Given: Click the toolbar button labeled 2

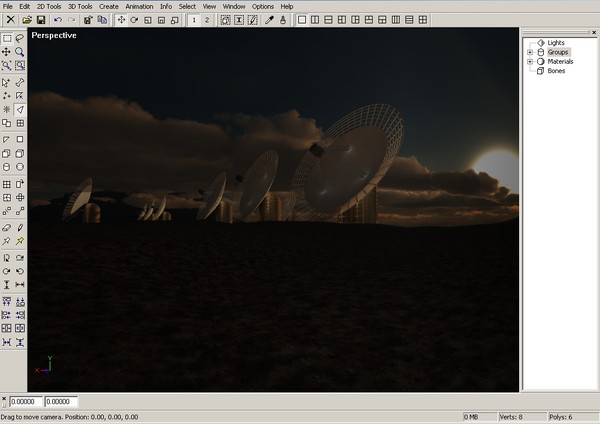Looking at the screenshot, I should 207,20.
